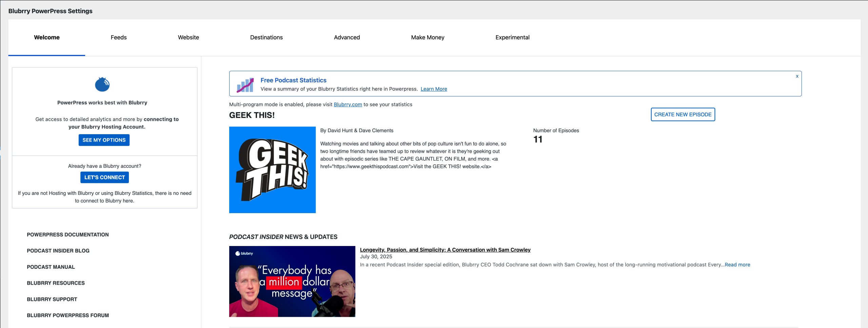Click the Blubrry blueberry logo icon
This screenshot has height=328, width=868.
coord(102,84)
